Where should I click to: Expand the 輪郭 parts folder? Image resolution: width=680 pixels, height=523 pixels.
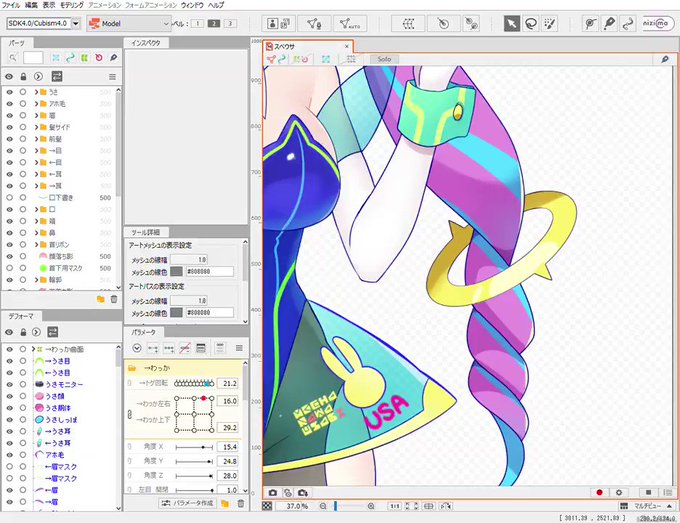(x=36, y=280)
